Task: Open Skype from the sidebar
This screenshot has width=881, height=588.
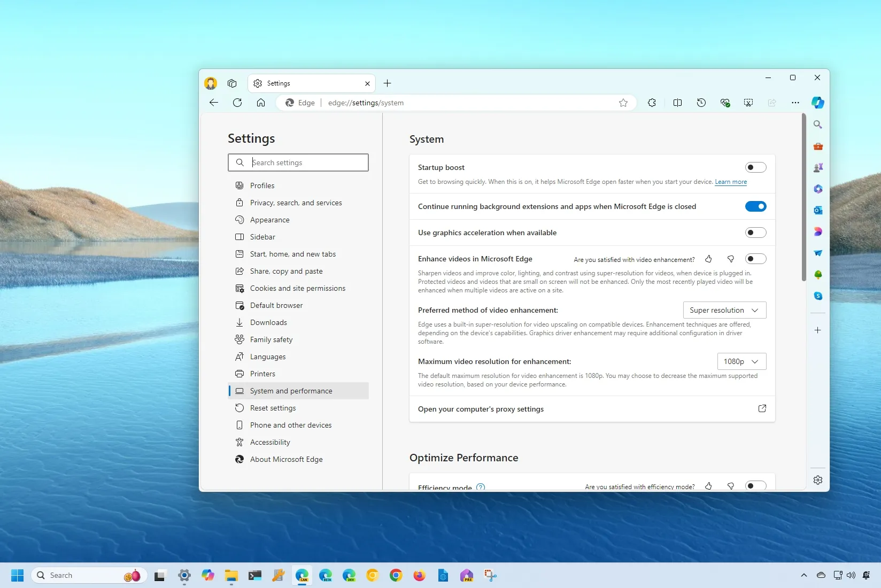Action: tap(818, 296)
